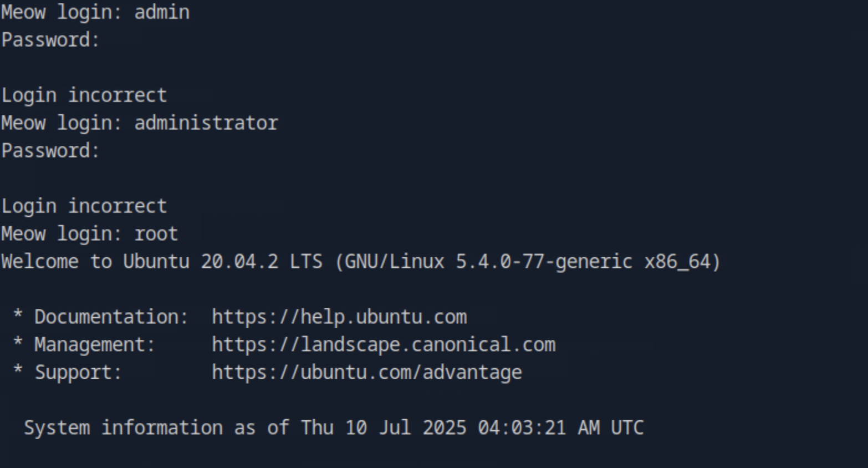Image resolution: width=868 pixels, height=468 pixels.
Task: Open the landscape.canonical.com management link
Action: 383,345
